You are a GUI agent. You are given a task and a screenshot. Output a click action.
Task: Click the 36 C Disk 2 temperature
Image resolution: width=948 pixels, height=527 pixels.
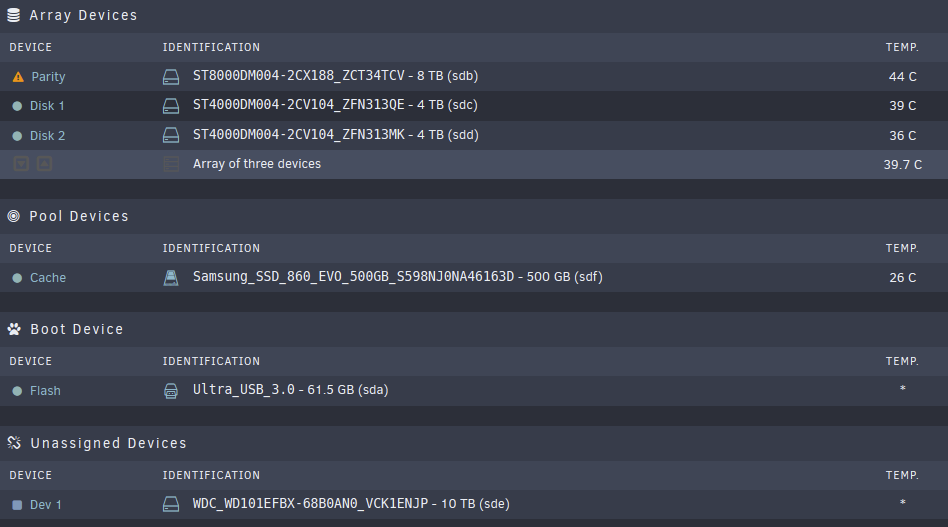pyautogui.click(x=903, y=136)
